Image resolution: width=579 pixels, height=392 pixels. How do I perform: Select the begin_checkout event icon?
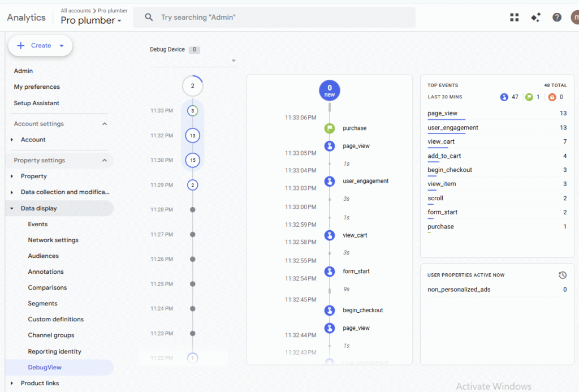tap(330, 311)
